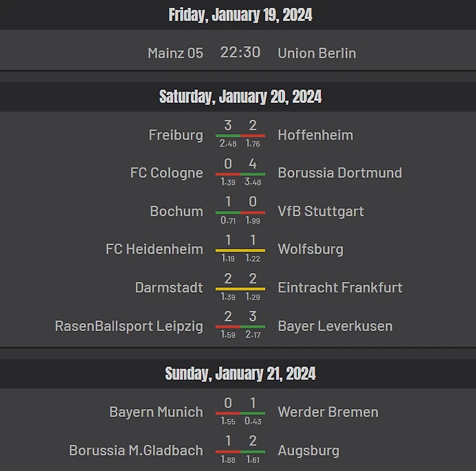The image size is (476, 471).
Task: Click the Borussia M.Gladbach team name
Action: click(136, 450)
